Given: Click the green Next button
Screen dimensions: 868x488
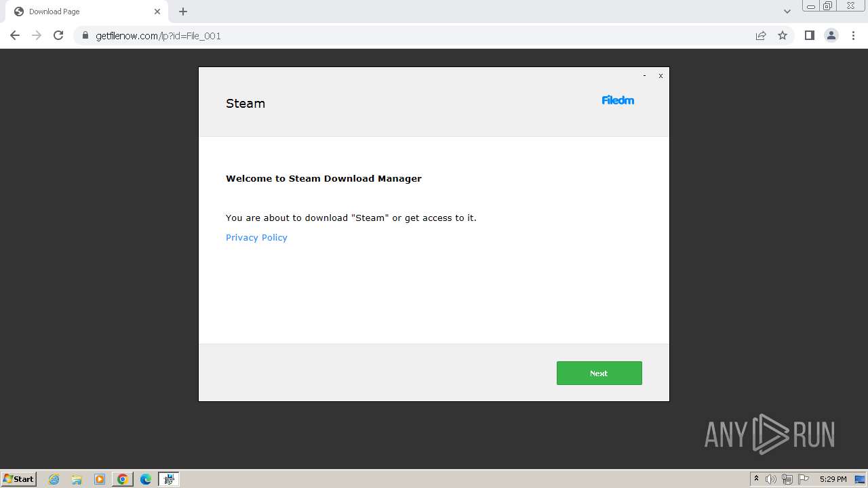Looking at the screenshot, I should pos(599,373).
